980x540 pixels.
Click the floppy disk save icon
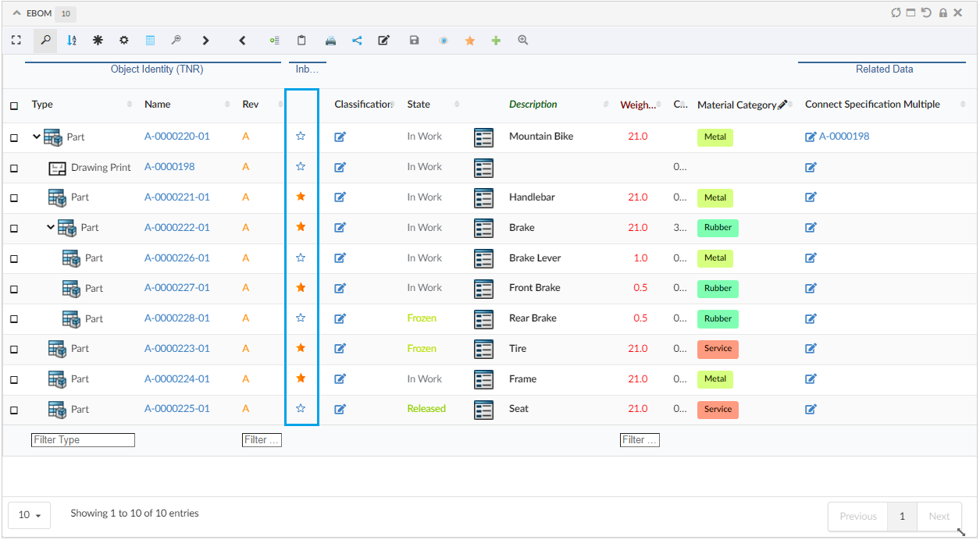click(x=415, y=41)
